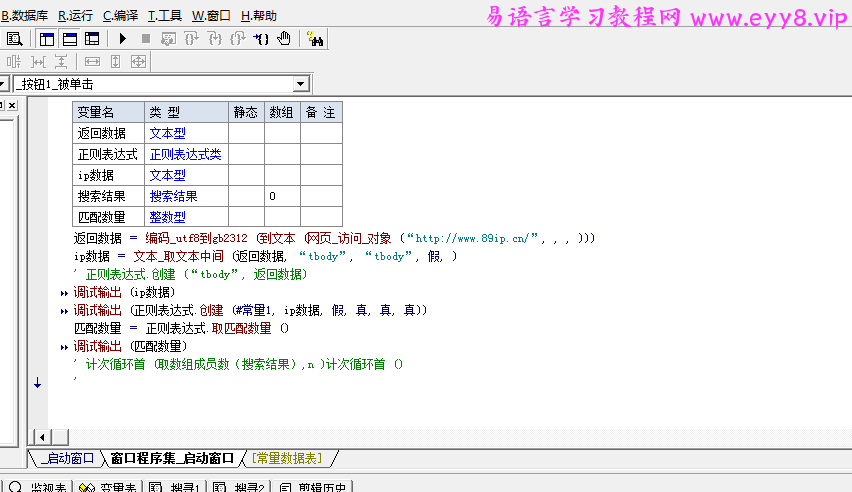Click the array cell showing 0
The height and width of the screenshot is (492, 852).
pyautogui.click(x=282, y=196)
